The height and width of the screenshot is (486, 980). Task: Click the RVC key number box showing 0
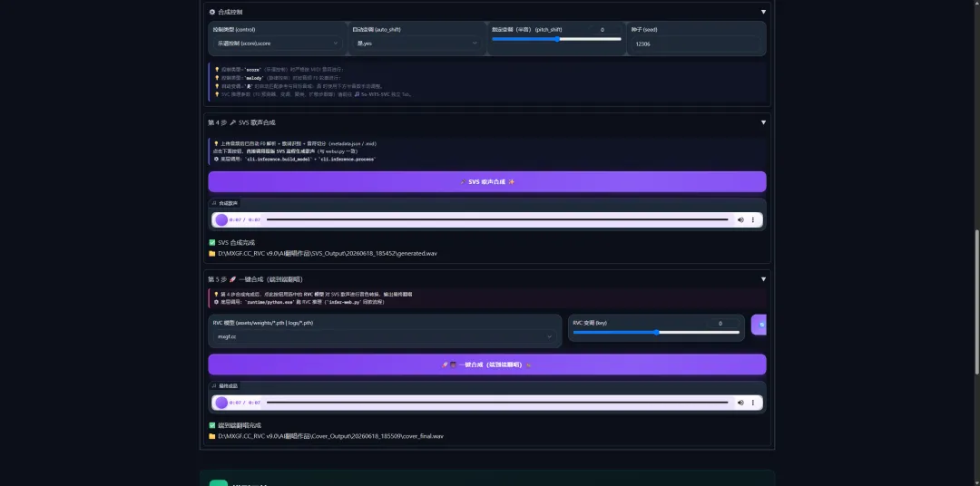(x=722, y=323)
